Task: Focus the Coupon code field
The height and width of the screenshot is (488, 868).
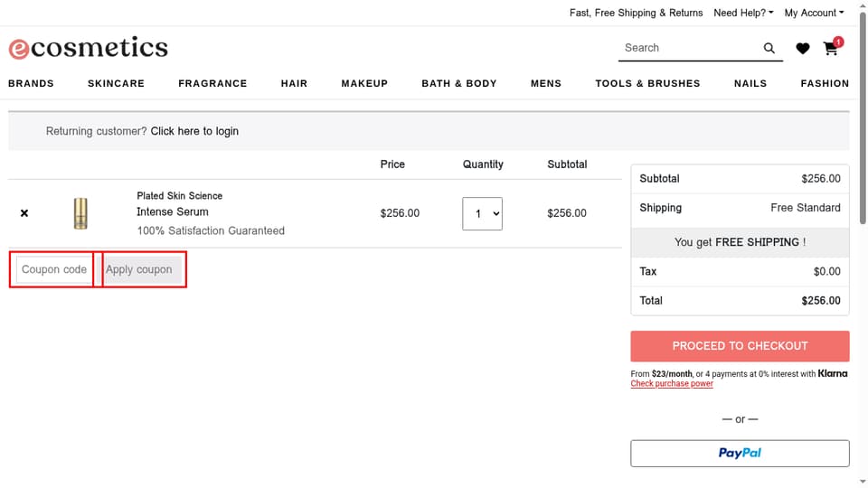Action: tap(54, 269)
